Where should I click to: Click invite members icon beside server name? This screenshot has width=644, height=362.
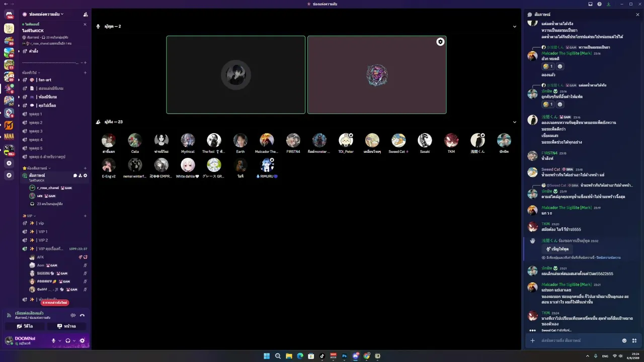pyautogui.click(x=85, y=14)
